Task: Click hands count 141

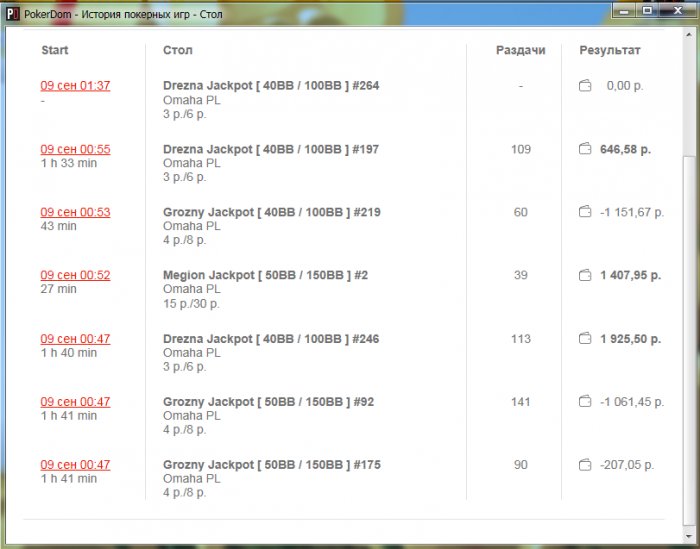Action: [521, 402]
